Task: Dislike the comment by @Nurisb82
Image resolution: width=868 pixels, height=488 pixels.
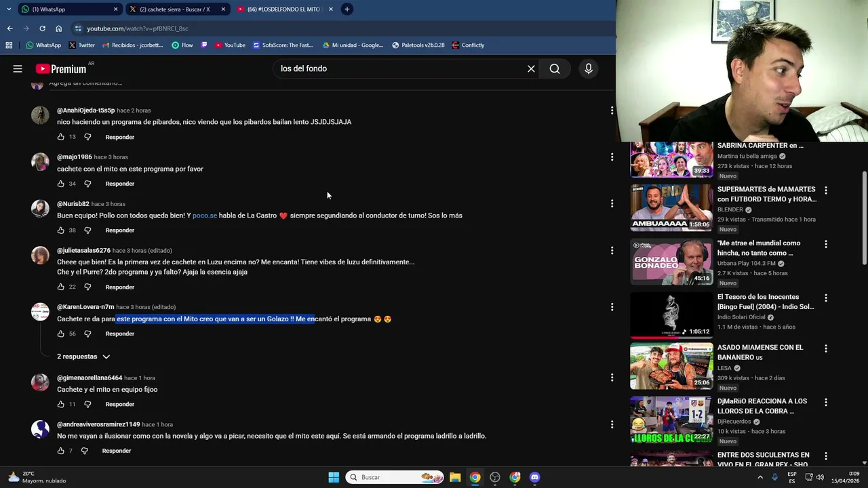Action: (x=87, y=230)
